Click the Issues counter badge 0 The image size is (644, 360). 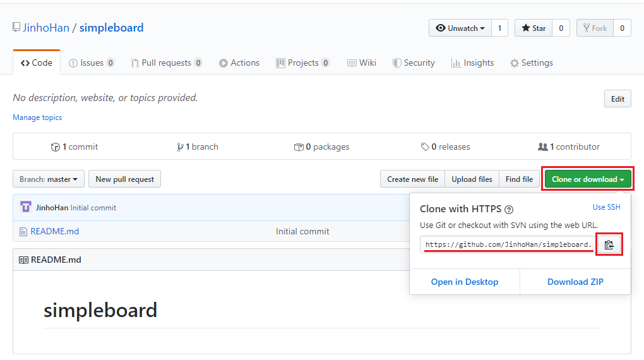tap(110, 63)
